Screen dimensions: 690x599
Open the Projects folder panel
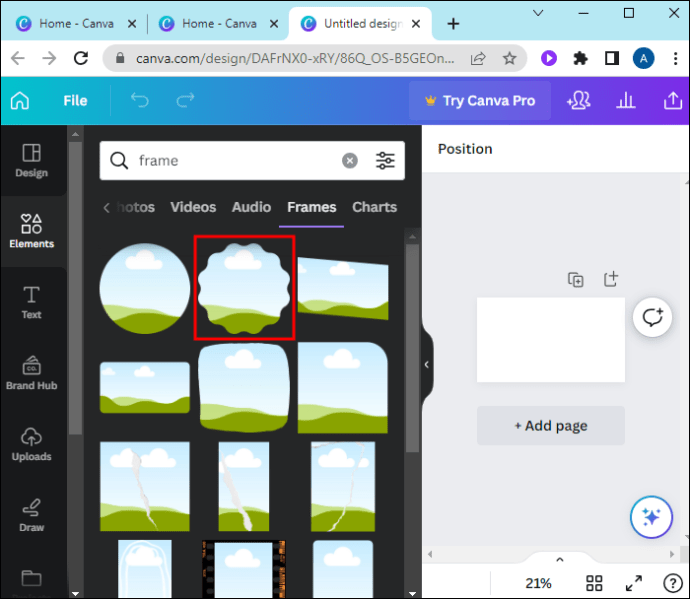(32, 581)
